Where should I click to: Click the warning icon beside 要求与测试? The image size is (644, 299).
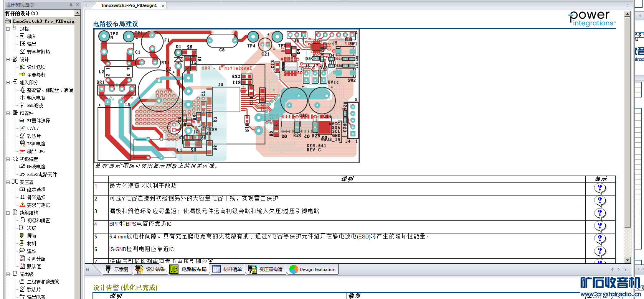(x=22, y=205)
